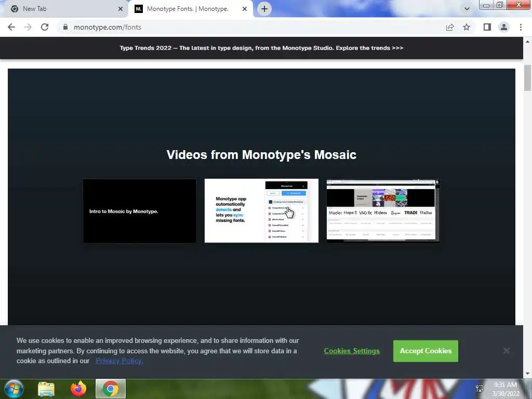This screenshot has height=399, width=532.
Task: Share this page via the share icon
Action: point(450,27)
